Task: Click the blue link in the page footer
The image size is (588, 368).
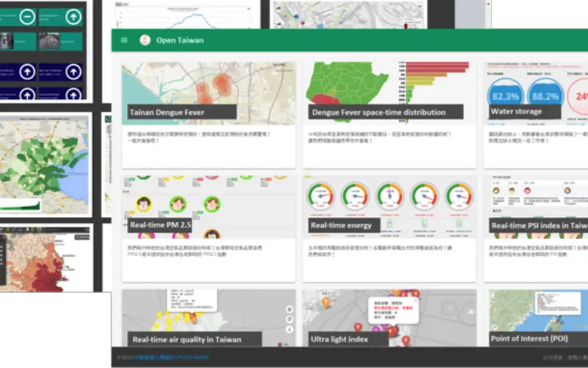Action: point(172,358)
